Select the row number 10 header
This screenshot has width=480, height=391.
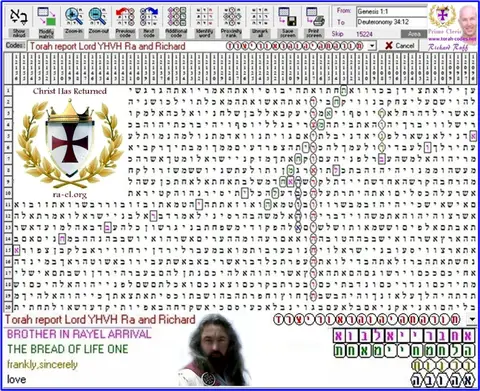coord(8,193)
